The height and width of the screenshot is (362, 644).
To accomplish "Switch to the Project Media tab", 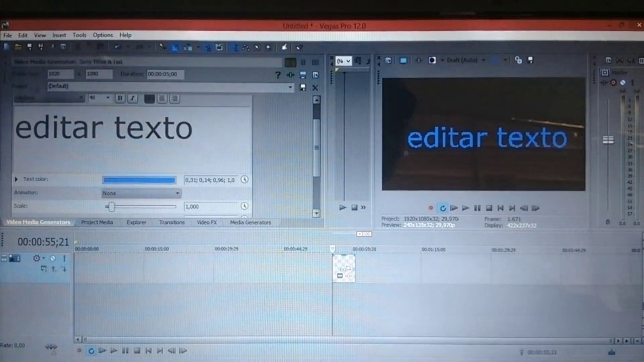I will click(x=97, y=222).
